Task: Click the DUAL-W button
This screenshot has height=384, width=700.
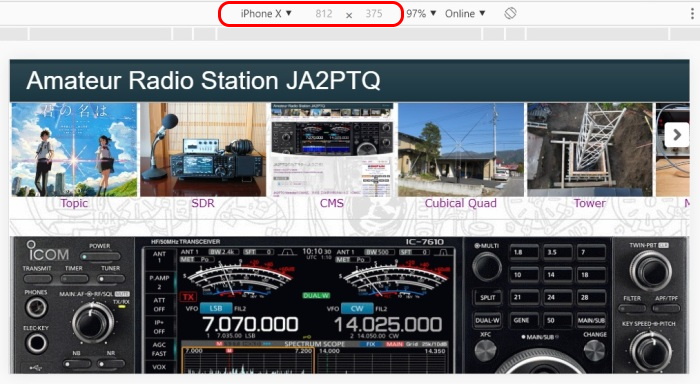Action: click(x=488, y=320)
